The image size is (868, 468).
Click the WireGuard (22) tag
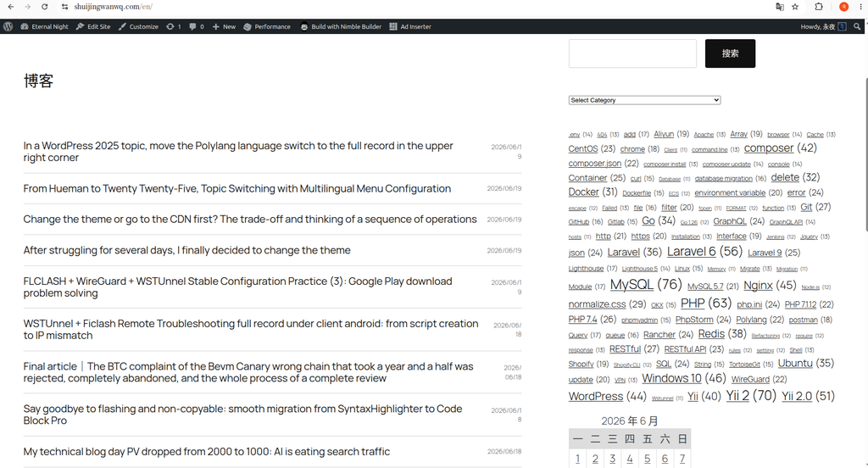759,379
